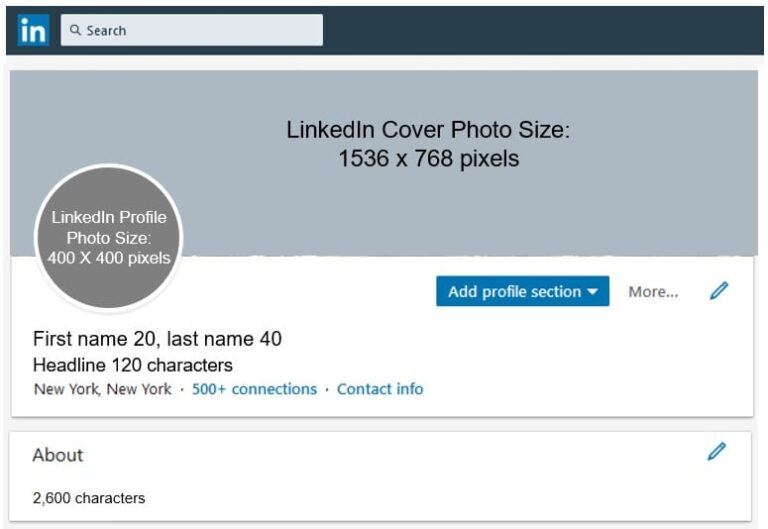Open the circular profile photo
Viewport: 768px width, 529px height.
(x=109, y=238)
